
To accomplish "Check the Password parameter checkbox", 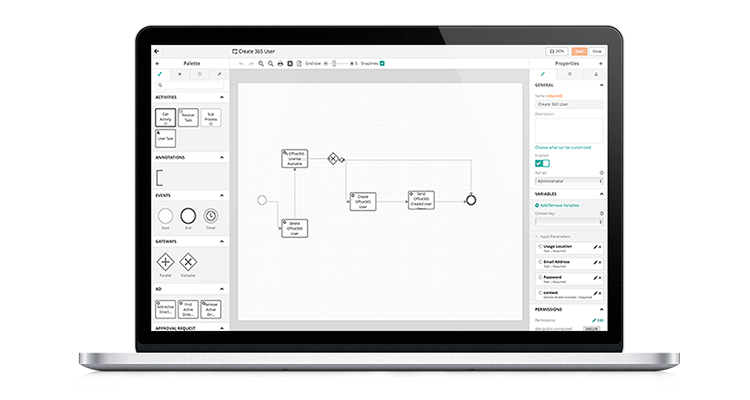I will [x=540, y=277].
